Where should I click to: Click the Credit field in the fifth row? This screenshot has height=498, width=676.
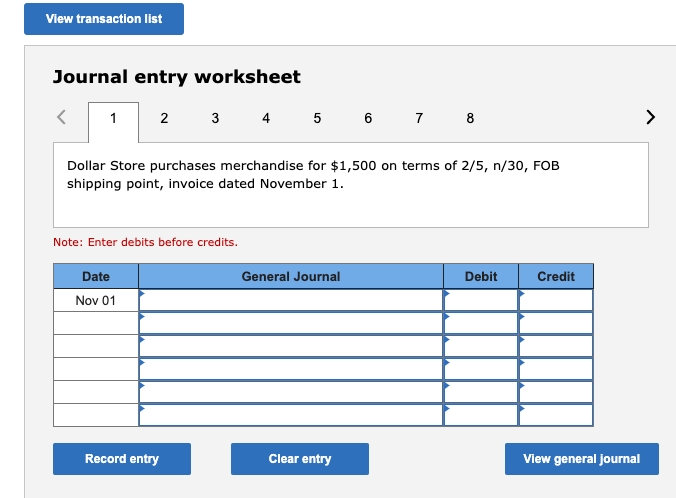click(x=556, y=392)
